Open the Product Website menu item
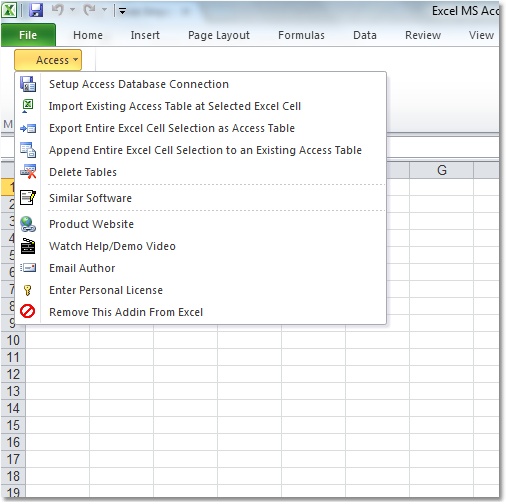 coord(201,224)
